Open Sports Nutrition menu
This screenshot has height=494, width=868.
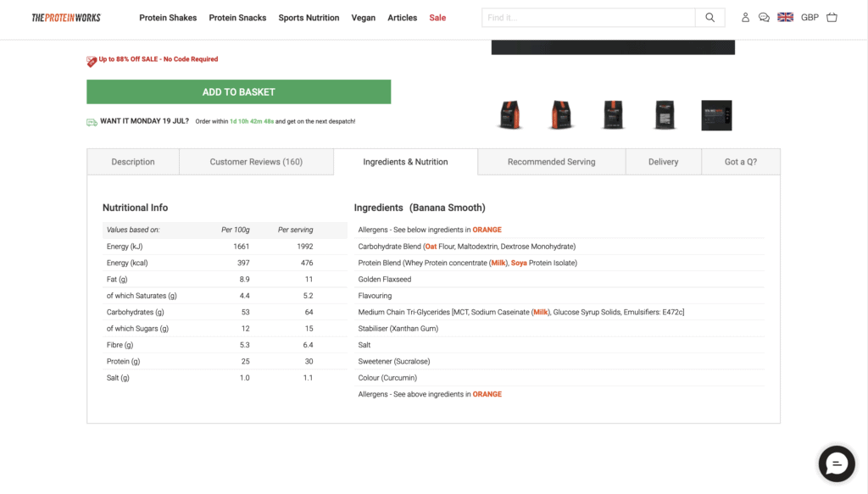click(309, 18)
